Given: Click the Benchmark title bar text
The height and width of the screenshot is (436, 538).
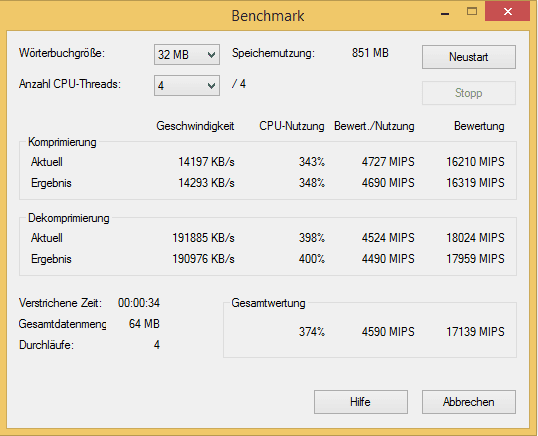Looking at the screenshot, I should tap(268, 16).
